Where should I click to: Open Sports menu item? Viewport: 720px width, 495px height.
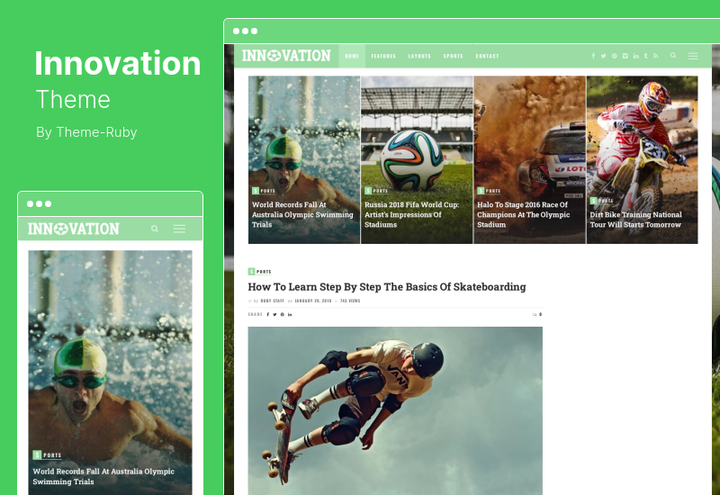pos(453,56)
